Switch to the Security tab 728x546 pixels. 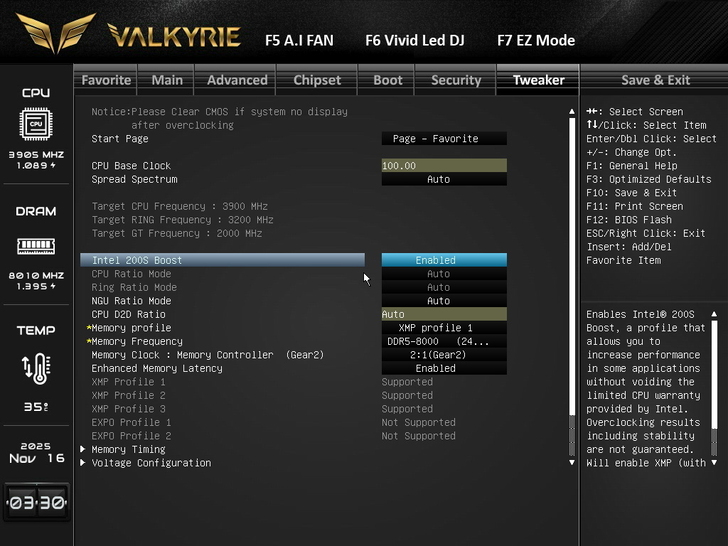pos(456,80)
